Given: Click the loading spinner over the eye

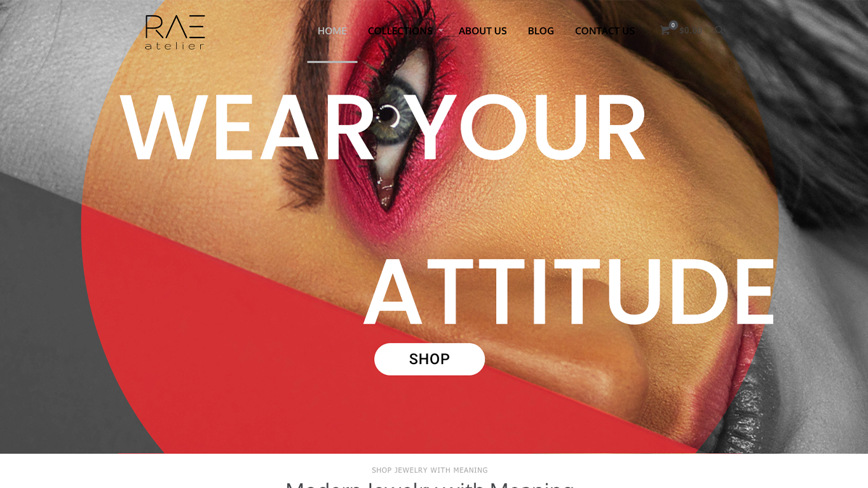Looking at the screenshot, I should [x=388, y=116].
